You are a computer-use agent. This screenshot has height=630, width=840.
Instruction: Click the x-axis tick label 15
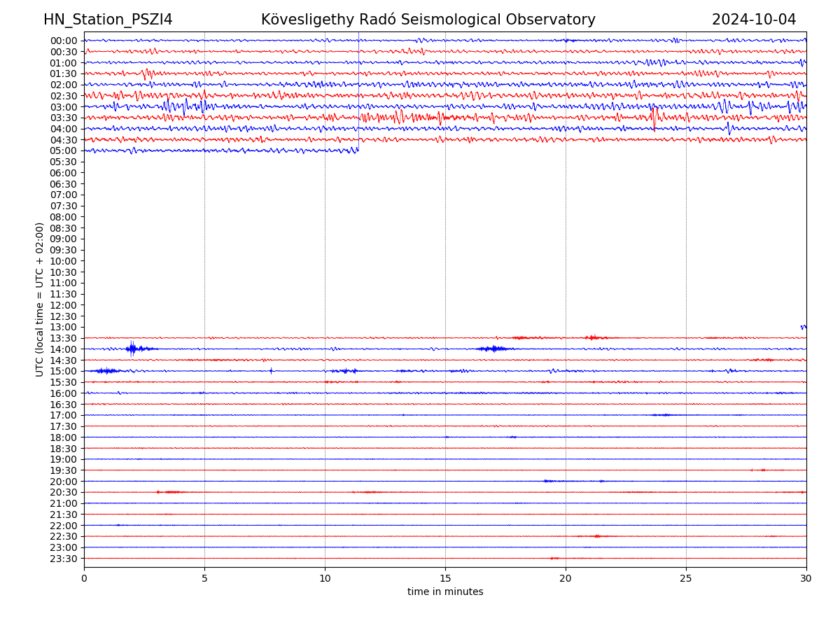point(445,579)
